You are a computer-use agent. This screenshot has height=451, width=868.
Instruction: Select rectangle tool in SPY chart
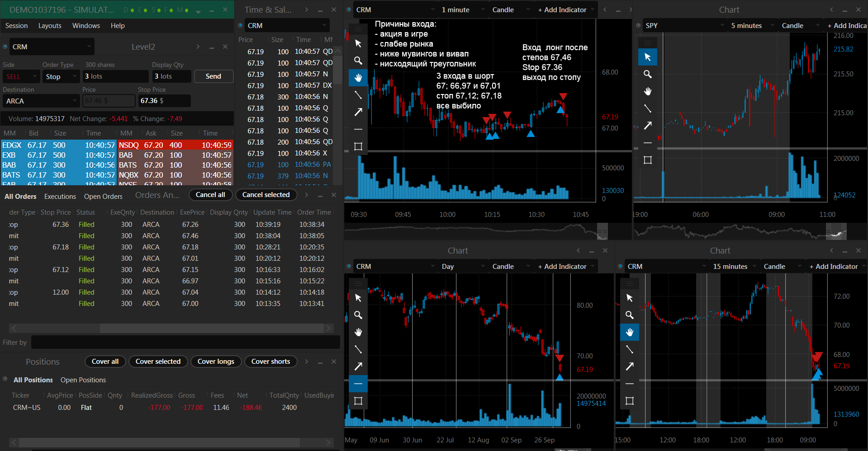pyautogui.click(x=648, y=160)
